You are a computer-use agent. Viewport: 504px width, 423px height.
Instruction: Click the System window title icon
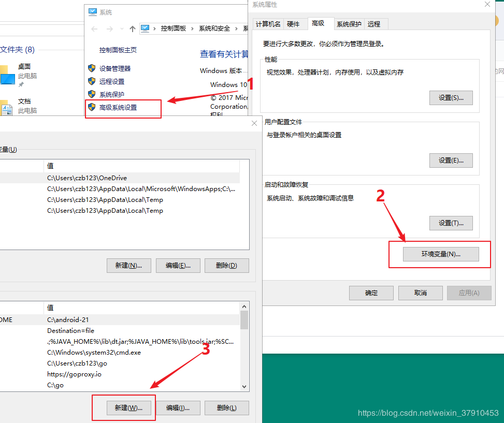pos(93,12)
